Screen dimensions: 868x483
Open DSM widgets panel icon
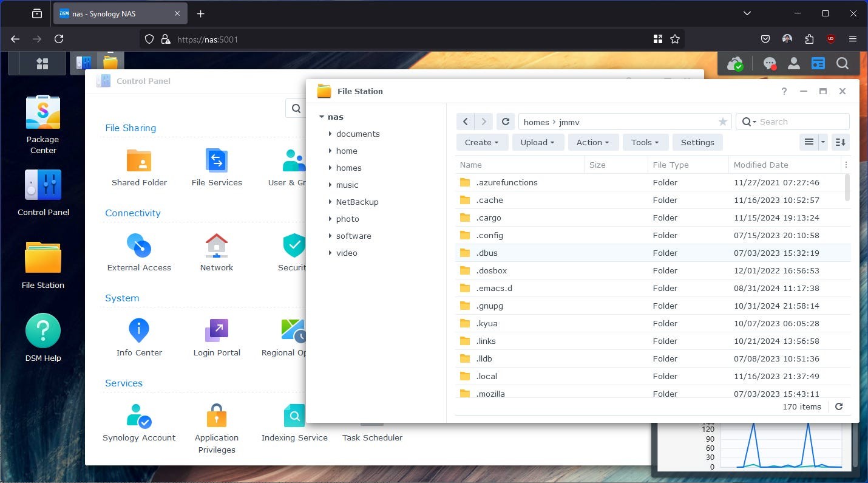[818, 63]
